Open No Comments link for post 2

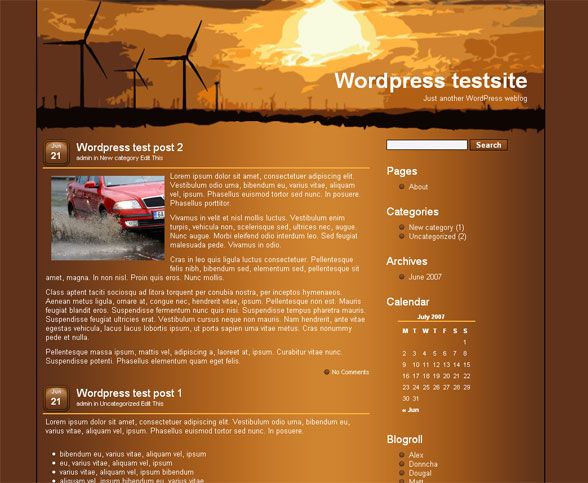[x=350, y=372]
